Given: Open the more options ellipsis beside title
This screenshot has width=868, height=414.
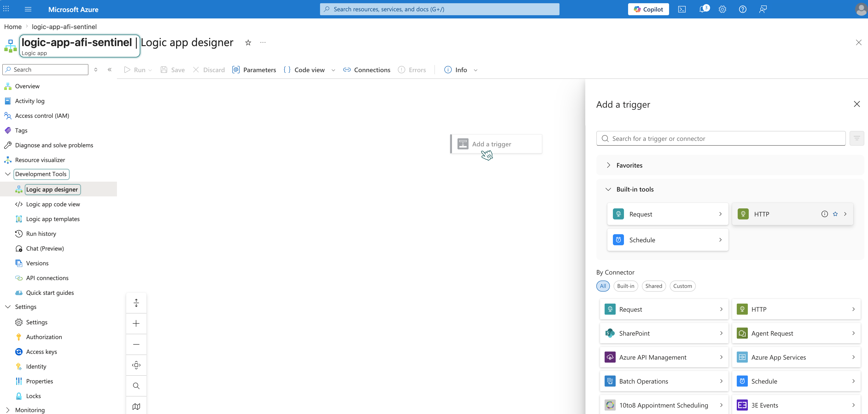Looking at the screenshot, I should coord(263,42).
